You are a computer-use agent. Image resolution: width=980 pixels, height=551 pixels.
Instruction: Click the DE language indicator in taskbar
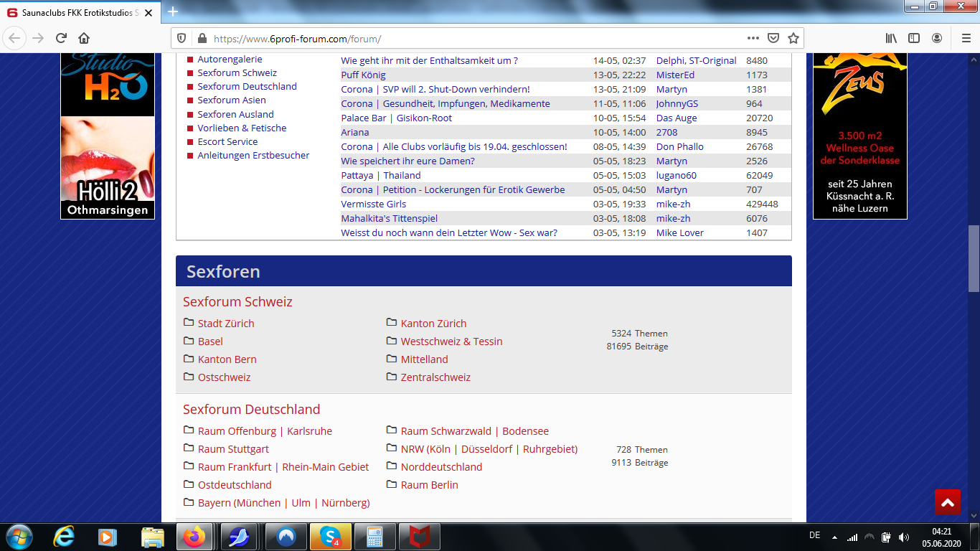tap(814, 536)
